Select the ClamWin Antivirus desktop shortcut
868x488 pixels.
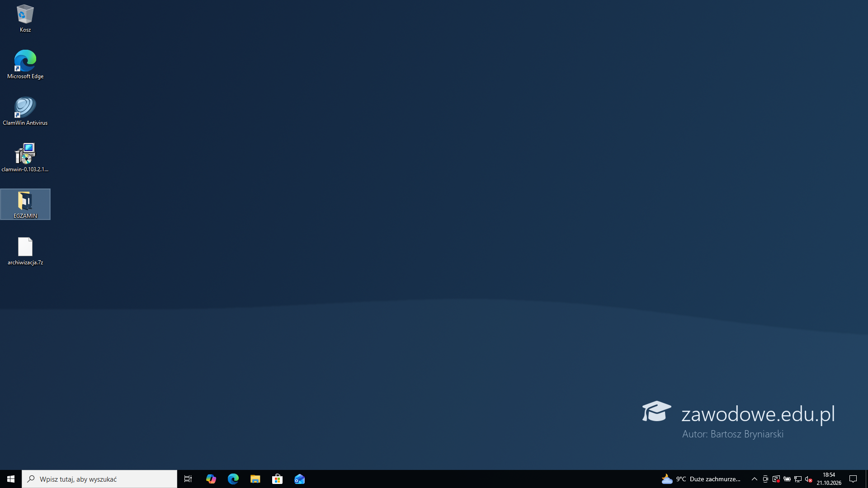pos(25,111)
